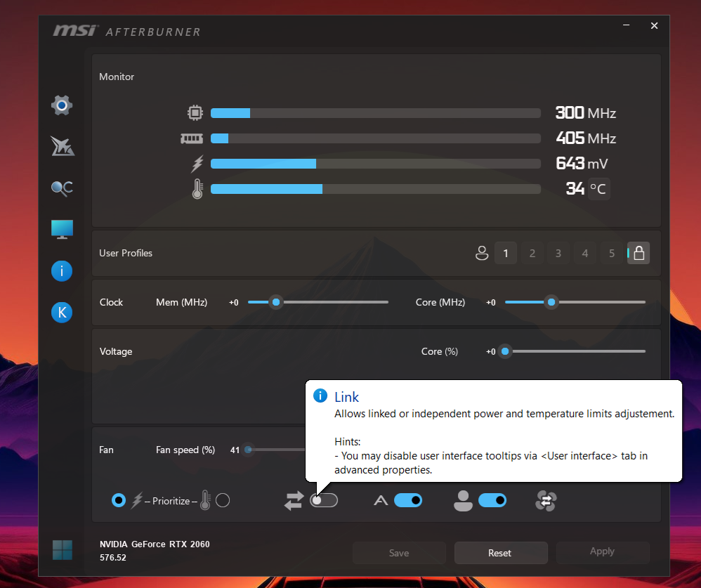Click the core clock monitor bar

pos(376,113)
